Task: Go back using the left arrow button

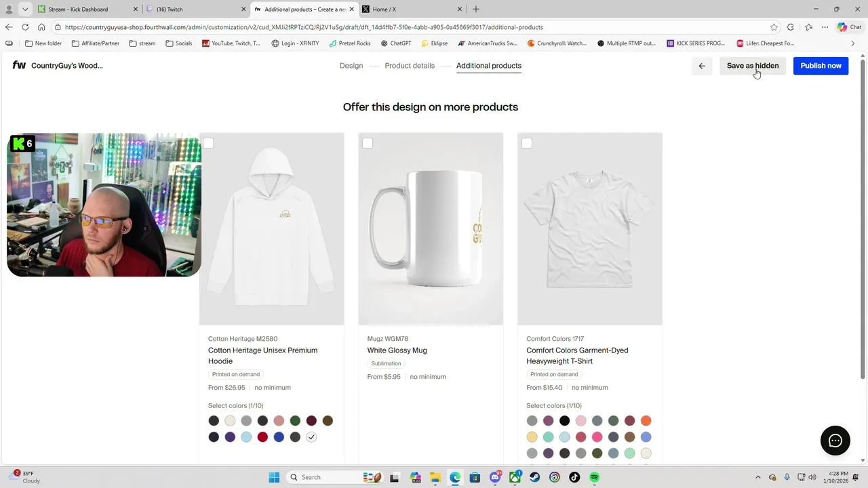Action: (x=702, y=66)
